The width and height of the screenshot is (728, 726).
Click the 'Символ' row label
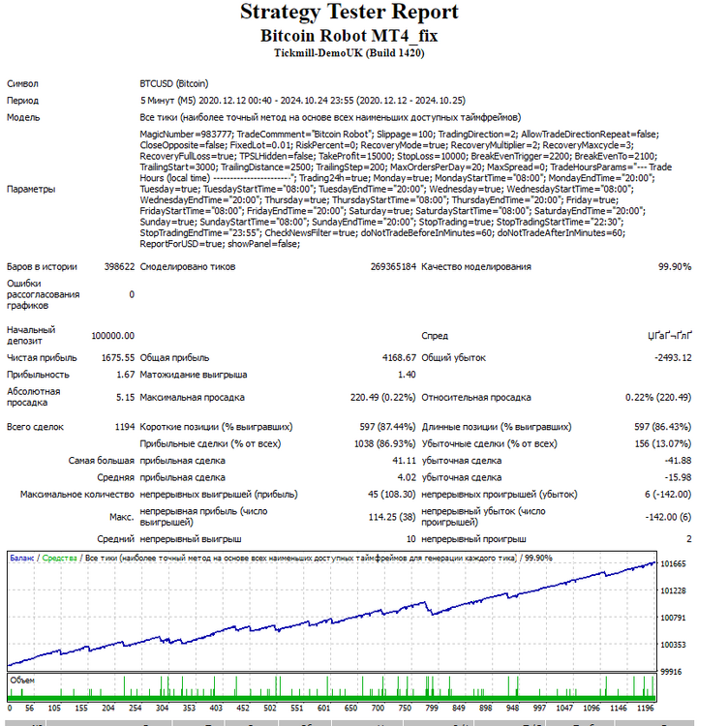[22, 83]
